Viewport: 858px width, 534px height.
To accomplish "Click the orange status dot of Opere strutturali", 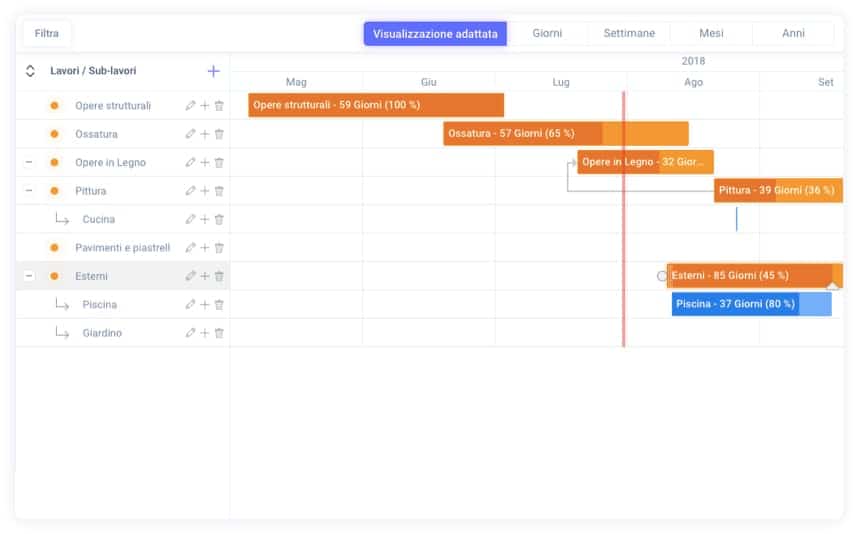I will coord(54,106).
